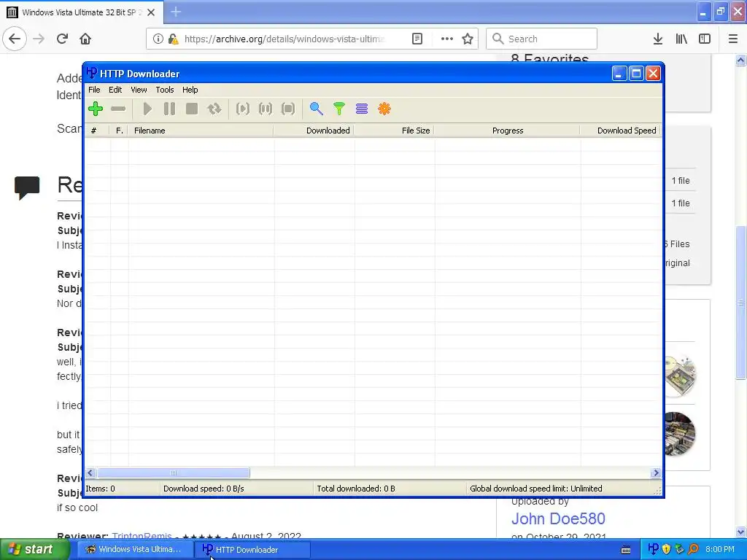The image size is (747, 560).
Task: Open the John Doe580 uploader link
Action: [x=558, y=518]
